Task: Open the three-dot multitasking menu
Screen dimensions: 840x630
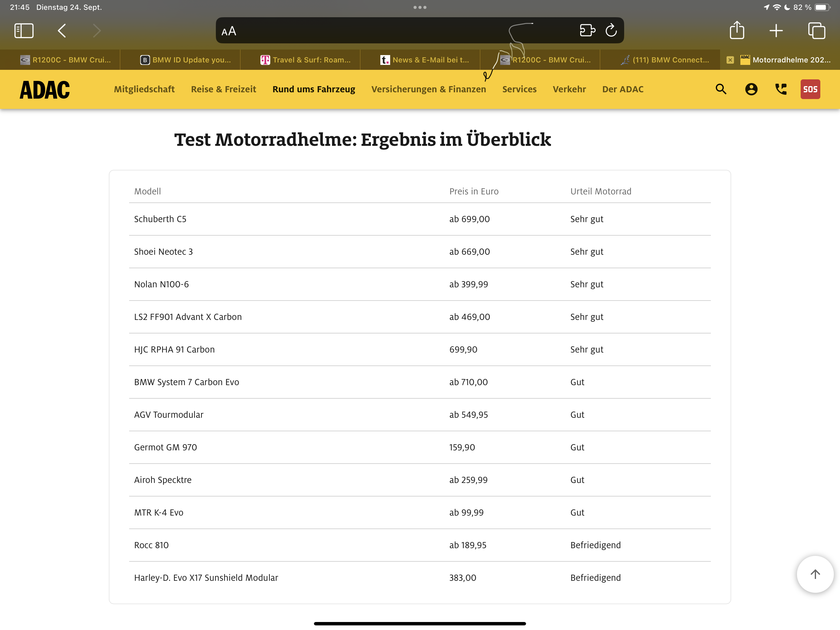Action: coord(420,7)
